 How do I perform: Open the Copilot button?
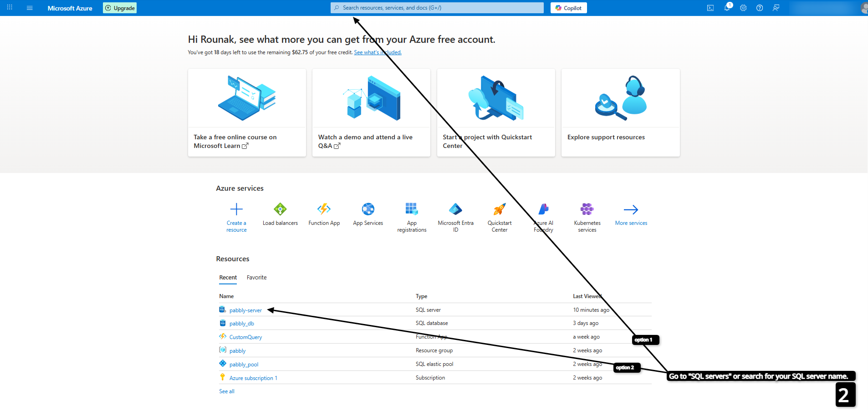568,8
